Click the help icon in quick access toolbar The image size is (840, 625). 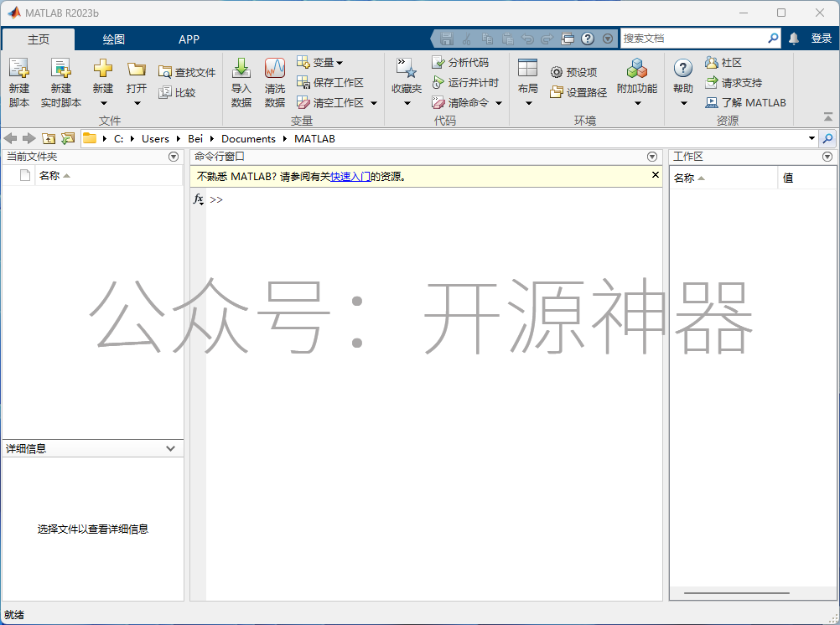588,39
